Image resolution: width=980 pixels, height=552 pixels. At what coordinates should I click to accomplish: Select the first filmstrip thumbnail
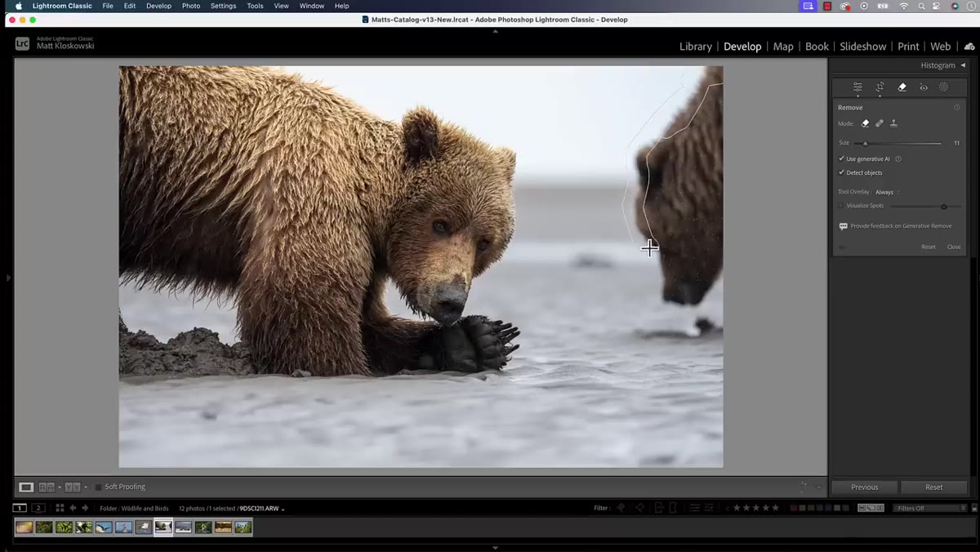coord(24,528)
